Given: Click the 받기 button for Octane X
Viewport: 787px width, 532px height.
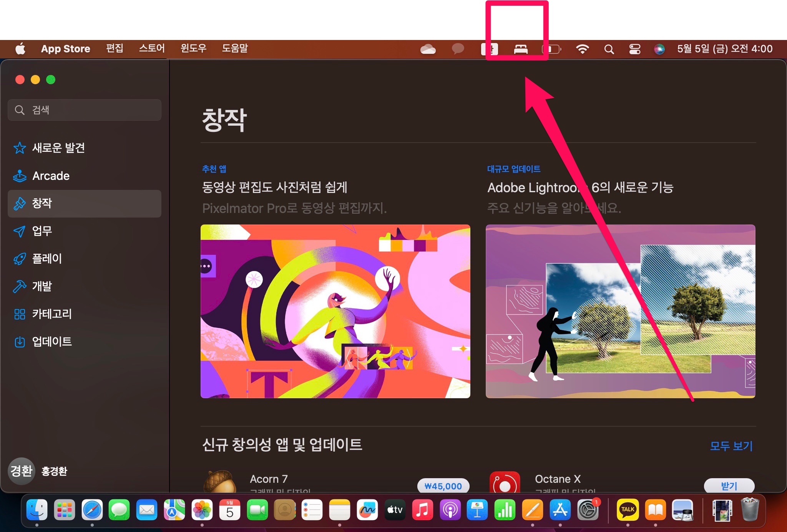Looking at the screenshot, I should click(729, 486).
